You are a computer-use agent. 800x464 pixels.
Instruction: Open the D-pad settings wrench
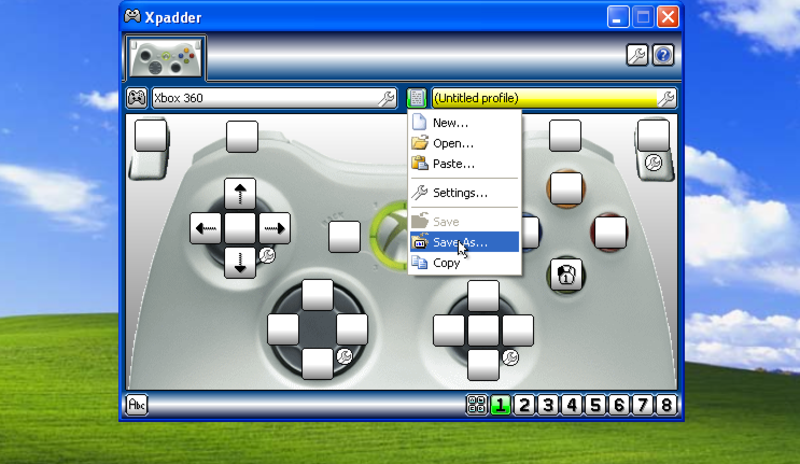pyautogui.click(x=267, y=255)
